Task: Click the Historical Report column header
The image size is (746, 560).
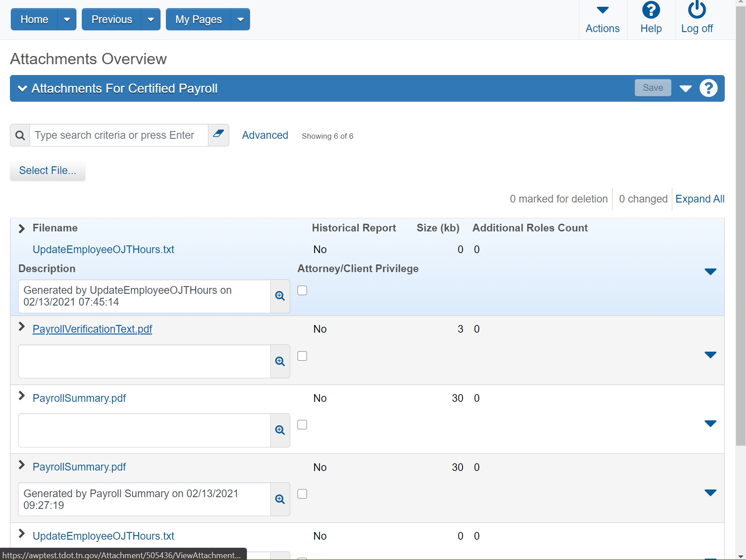Action: click(x=354, y=228)
